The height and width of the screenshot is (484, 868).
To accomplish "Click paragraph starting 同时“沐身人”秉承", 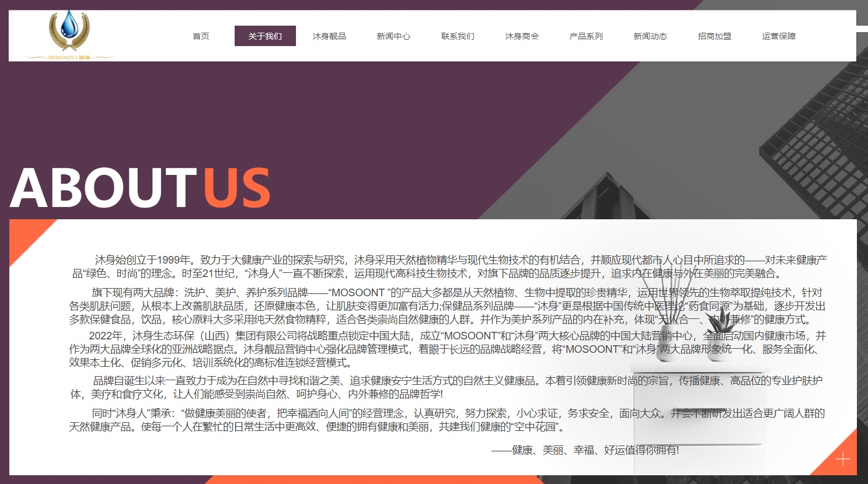I will click(x=447, y=420).
